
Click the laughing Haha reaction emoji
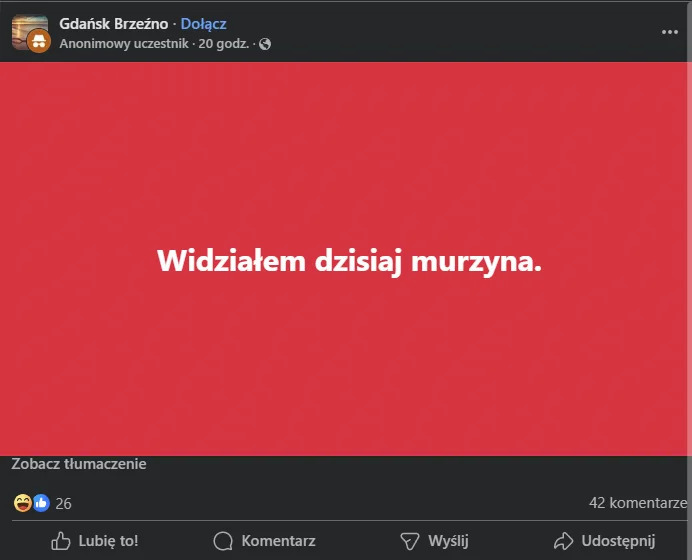point(23,503)
